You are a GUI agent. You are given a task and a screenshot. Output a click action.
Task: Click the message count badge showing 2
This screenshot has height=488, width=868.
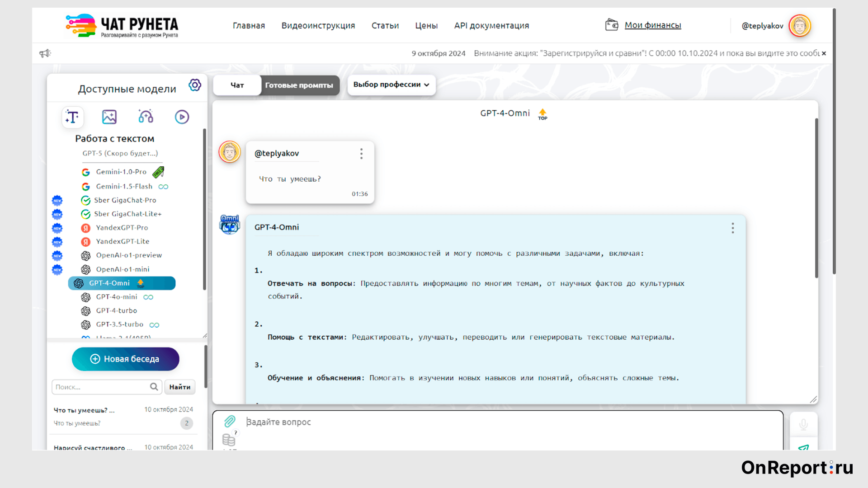pyautogui.click(x=186, y=423)
